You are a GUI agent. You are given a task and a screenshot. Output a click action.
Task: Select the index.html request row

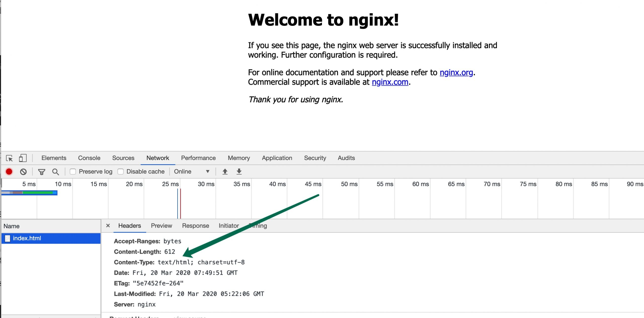pos(51,238)
